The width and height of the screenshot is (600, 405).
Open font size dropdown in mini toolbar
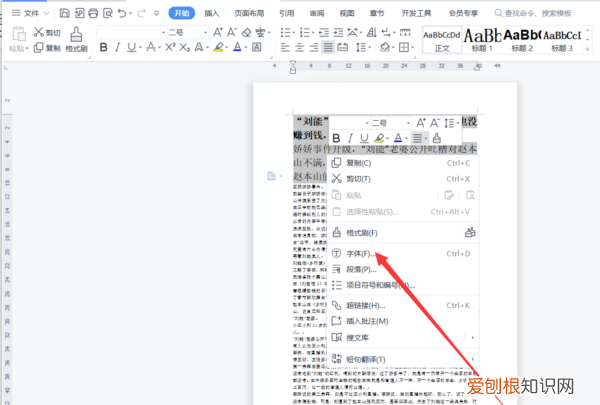click(408, 123)
